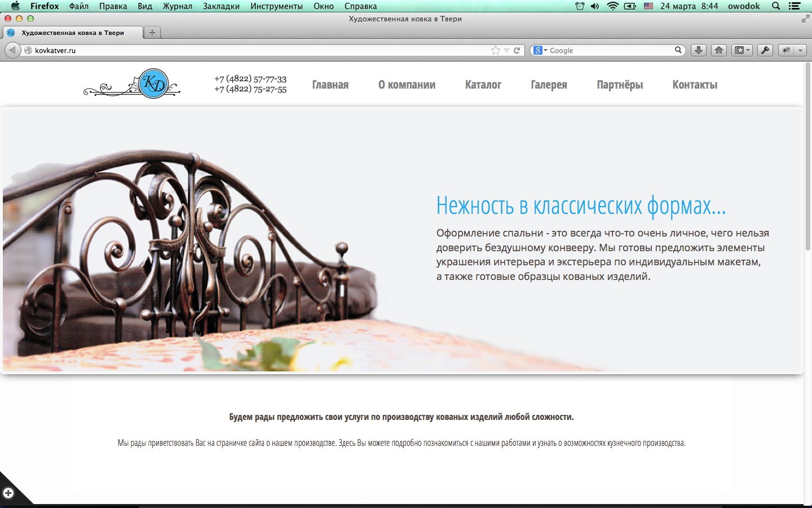The height and width of the screenshot is (508, 812).
Task: Click the paragraph starting 'Мы рады приветствовать Вас'
Action: (x=401, y=443)
